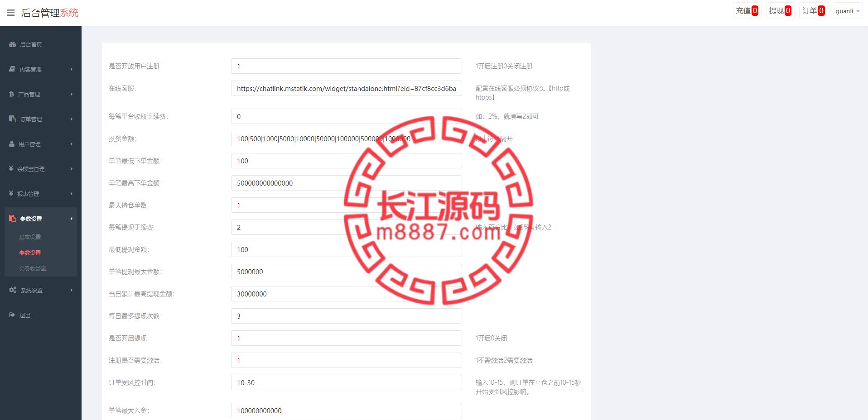868x420 pixels.
Task: Select 参数设置 submenu item
Action: 30,253
